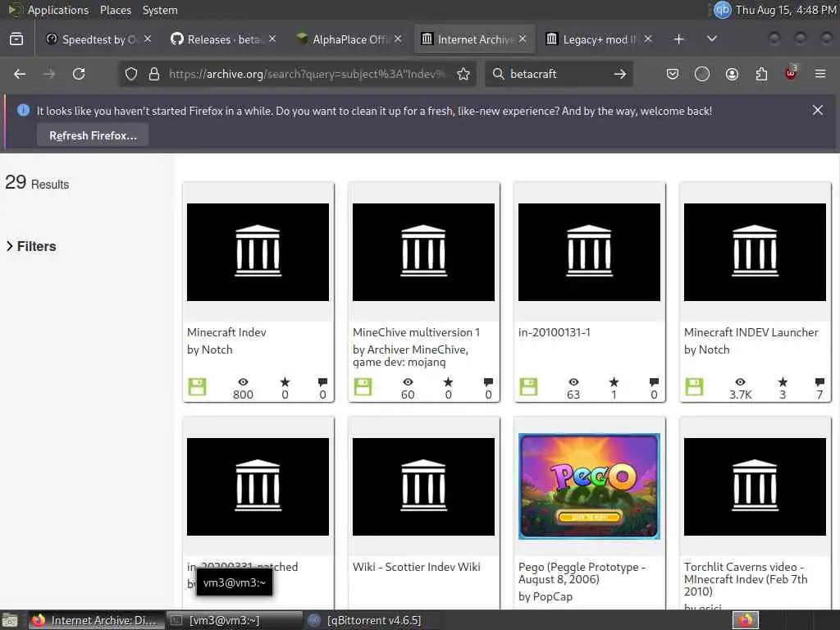The image size is (840, 630).
Task: Bookmark this page with the star
Action: click(x=463, y=74)
